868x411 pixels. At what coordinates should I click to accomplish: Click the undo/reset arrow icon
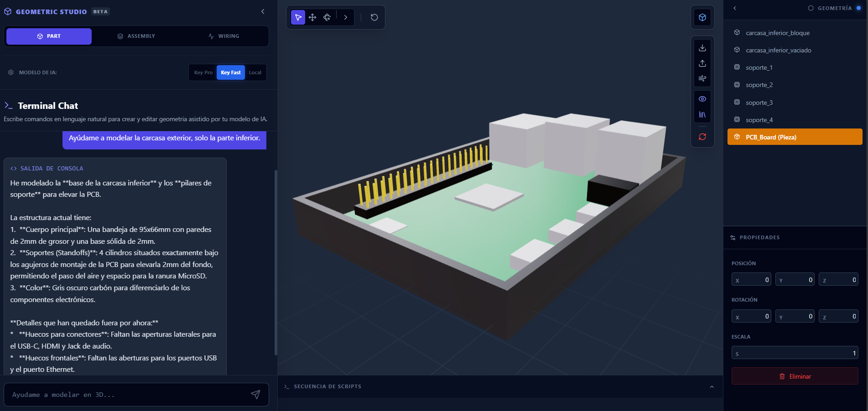(374, 17)
